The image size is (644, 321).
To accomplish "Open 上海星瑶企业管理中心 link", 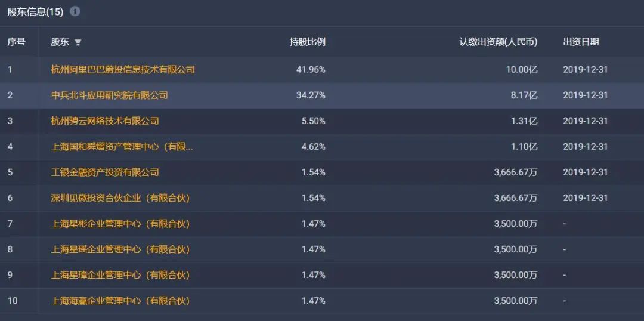I will tap(120, 249).
